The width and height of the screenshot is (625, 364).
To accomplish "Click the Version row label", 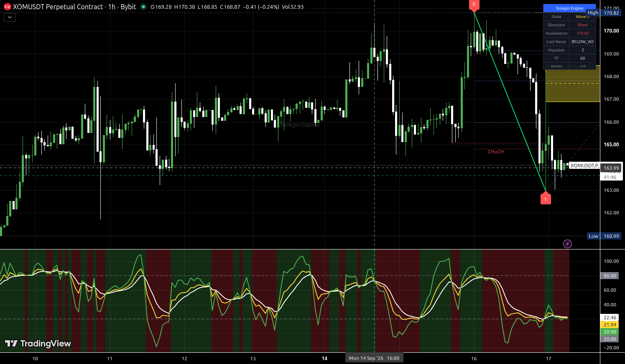I will pos(556,66).
